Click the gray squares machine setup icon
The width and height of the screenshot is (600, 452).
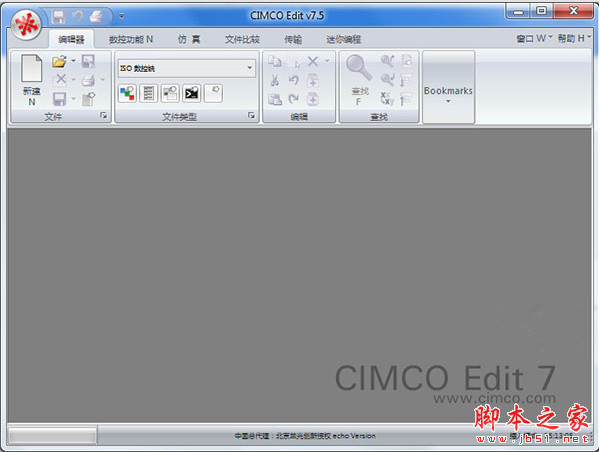170,93
